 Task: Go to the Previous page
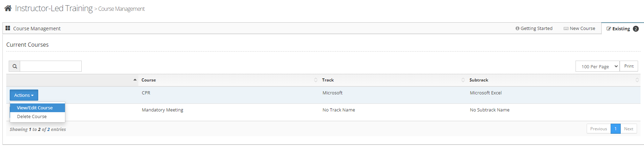point(598,129)
